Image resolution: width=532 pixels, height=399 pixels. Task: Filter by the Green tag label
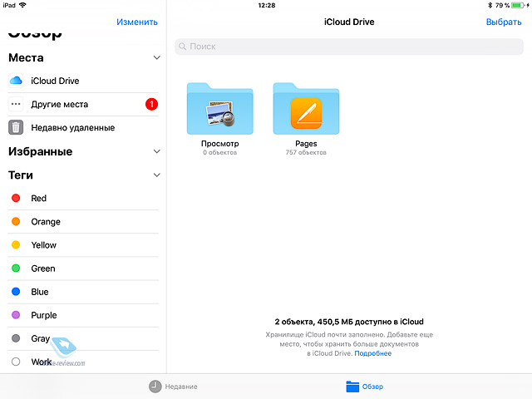43,268
